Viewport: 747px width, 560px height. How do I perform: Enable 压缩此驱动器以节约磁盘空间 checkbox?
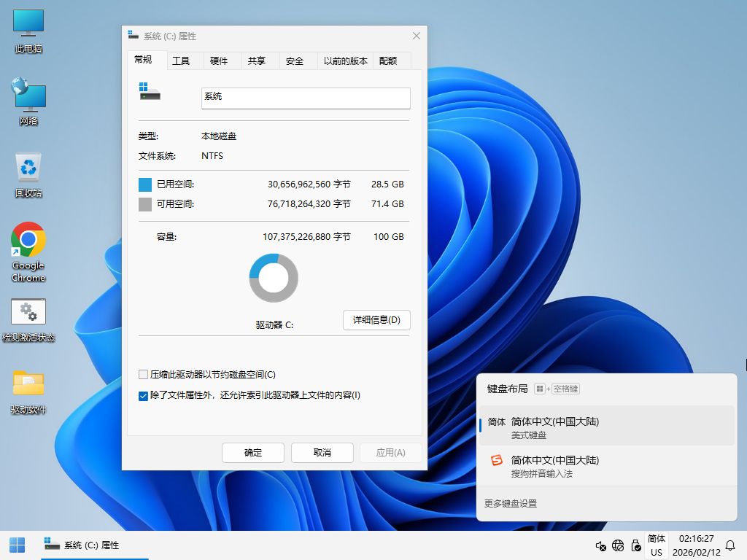[x=144, y=375]
